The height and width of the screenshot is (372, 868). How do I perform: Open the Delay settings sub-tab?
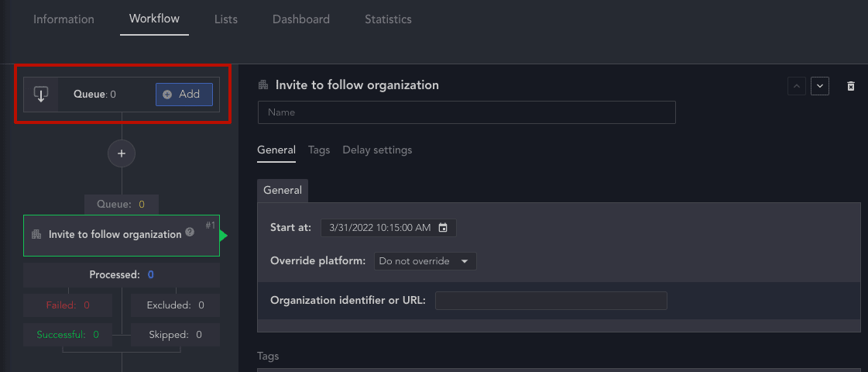tap(377, 150)
